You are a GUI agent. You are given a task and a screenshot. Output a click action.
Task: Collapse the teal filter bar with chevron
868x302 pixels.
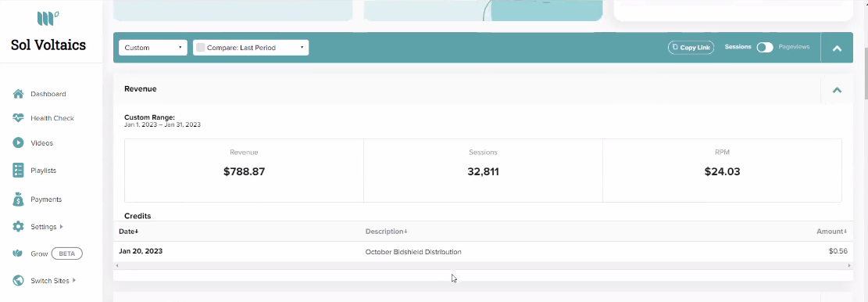coord(837,49)
